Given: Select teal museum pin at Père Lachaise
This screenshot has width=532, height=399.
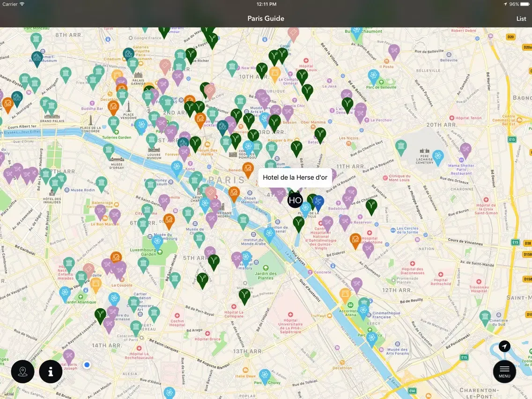Looking at the screenshot, I should click(x=401, y=147).
